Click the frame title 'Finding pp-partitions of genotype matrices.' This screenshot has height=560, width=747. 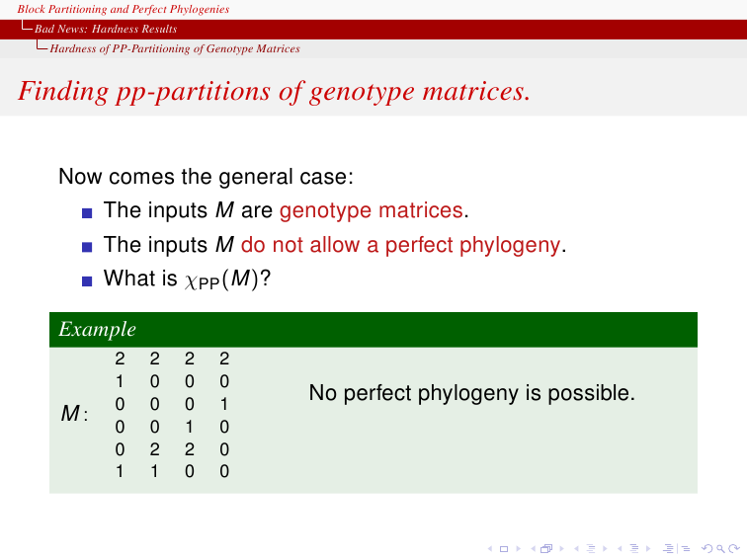point(274,92)
